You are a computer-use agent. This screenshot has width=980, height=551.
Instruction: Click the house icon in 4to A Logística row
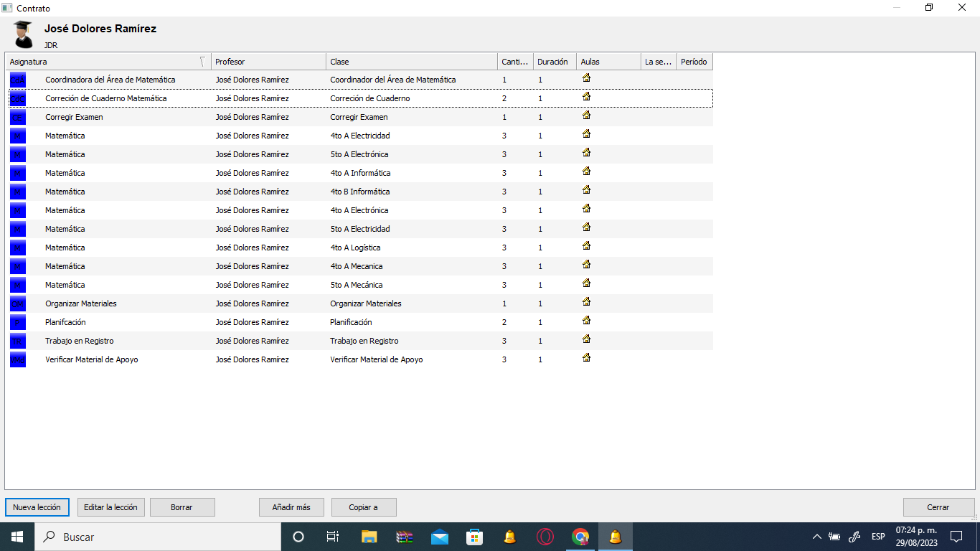[586, 245]
